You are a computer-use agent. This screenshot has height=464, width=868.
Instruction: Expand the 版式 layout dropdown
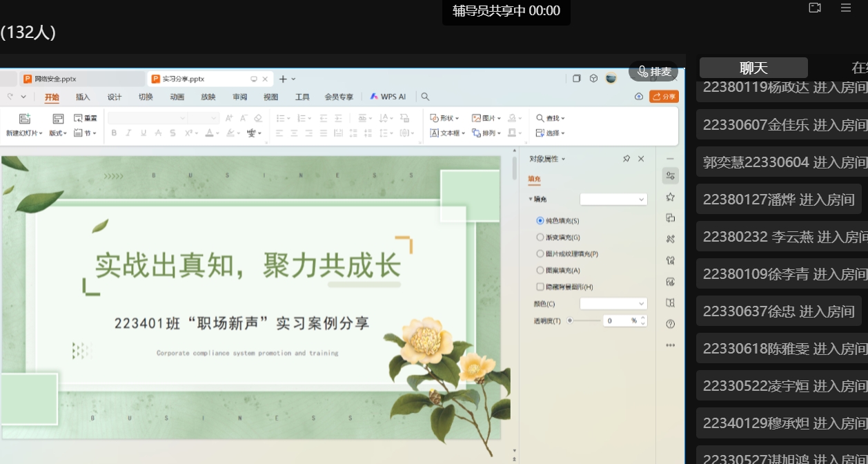[x=58, y=133]
